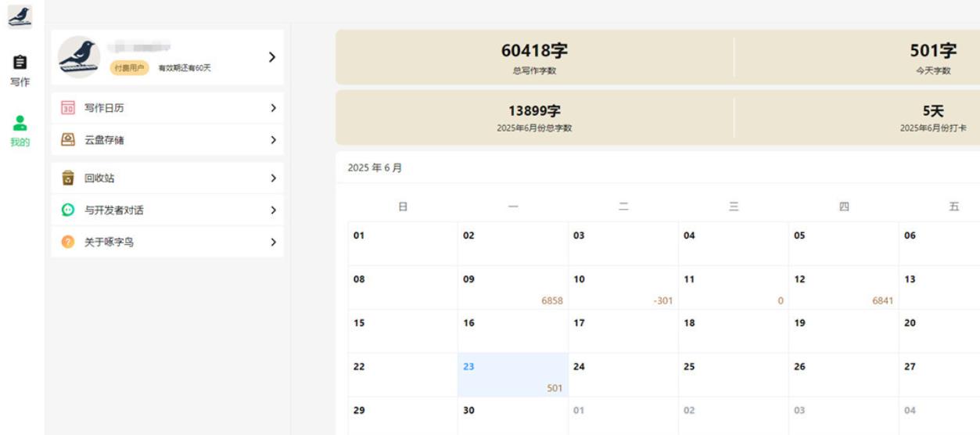
Task: Select calendar day 02 of June
Action: pyautogui.click(x=513, y=243)
